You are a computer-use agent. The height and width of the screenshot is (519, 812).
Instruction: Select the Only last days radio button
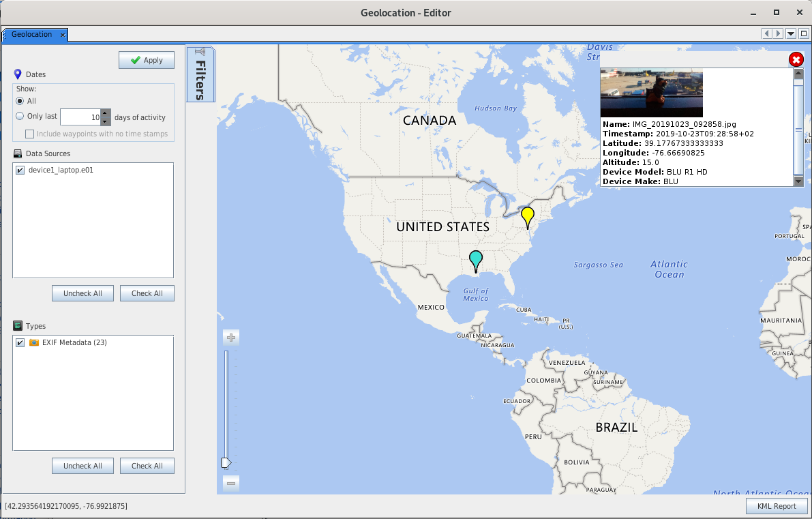pyautogui.click(x=20, y=117)
